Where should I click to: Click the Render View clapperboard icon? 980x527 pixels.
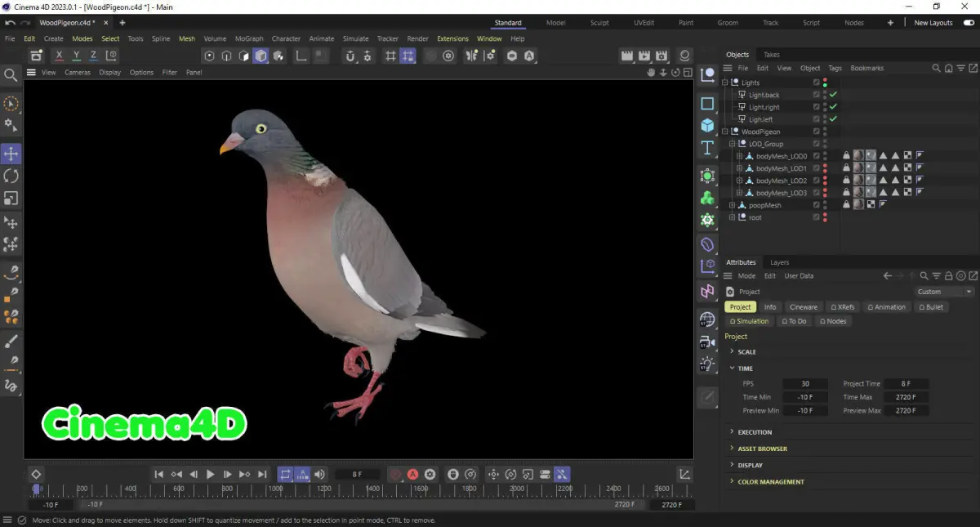[x=627, y=56]
